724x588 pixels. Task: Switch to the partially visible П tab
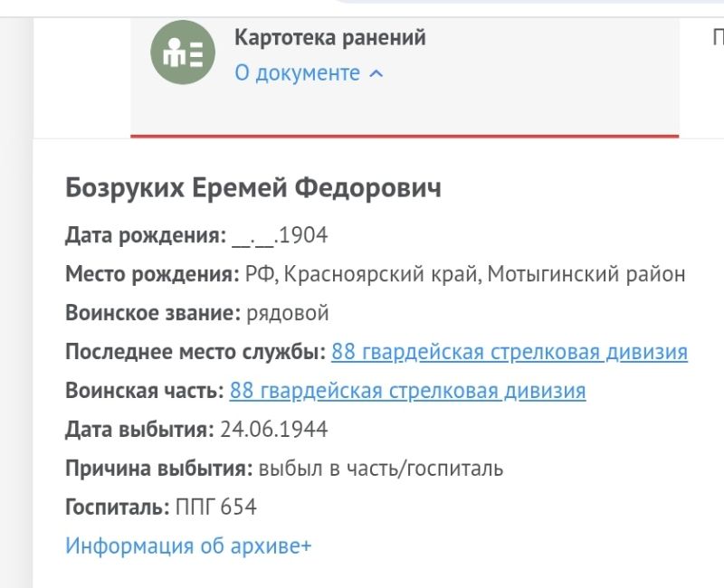(x=718, y=37)
